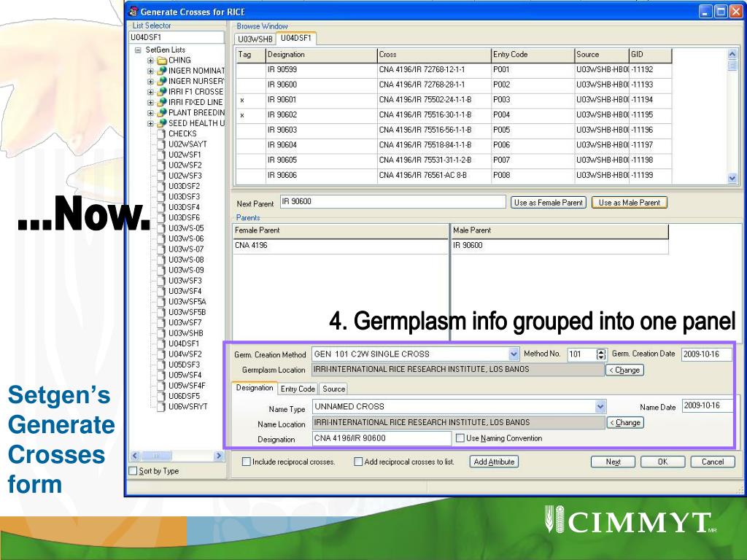Image resolution: width=747 pixels, height=560 pixels.
Task: Click Use as Male Parent button
Action: (x=630, y=203)
